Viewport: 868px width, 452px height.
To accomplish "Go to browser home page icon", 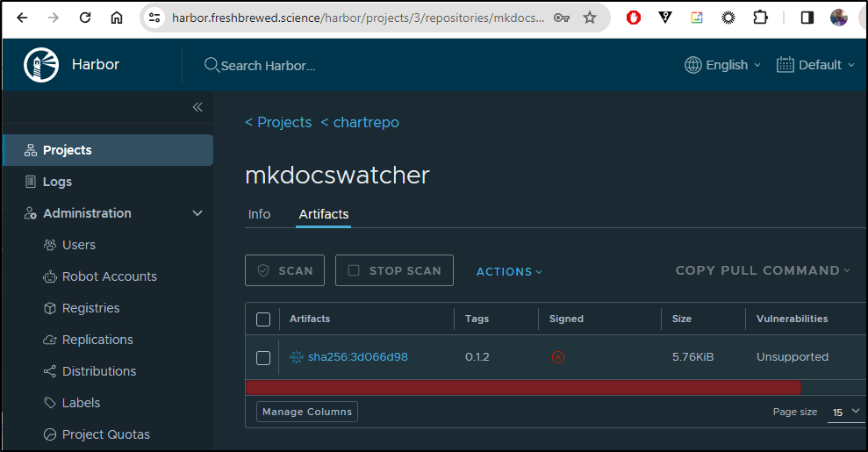I will 116,18.
